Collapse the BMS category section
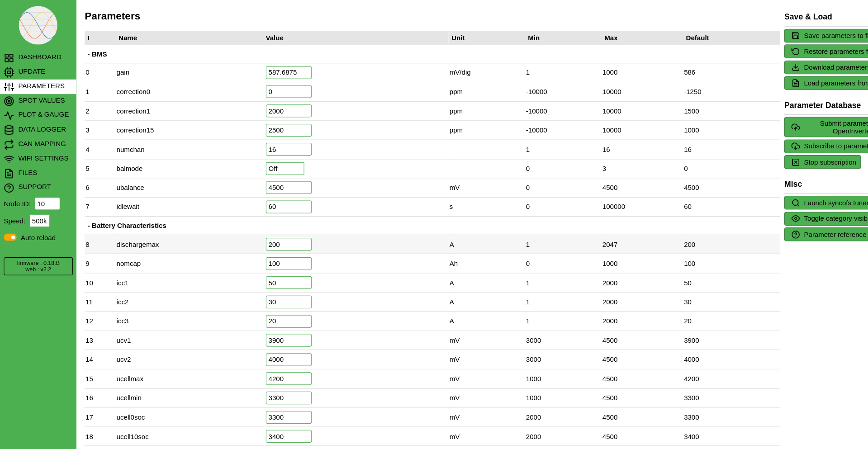 click(x=97, y=54)
